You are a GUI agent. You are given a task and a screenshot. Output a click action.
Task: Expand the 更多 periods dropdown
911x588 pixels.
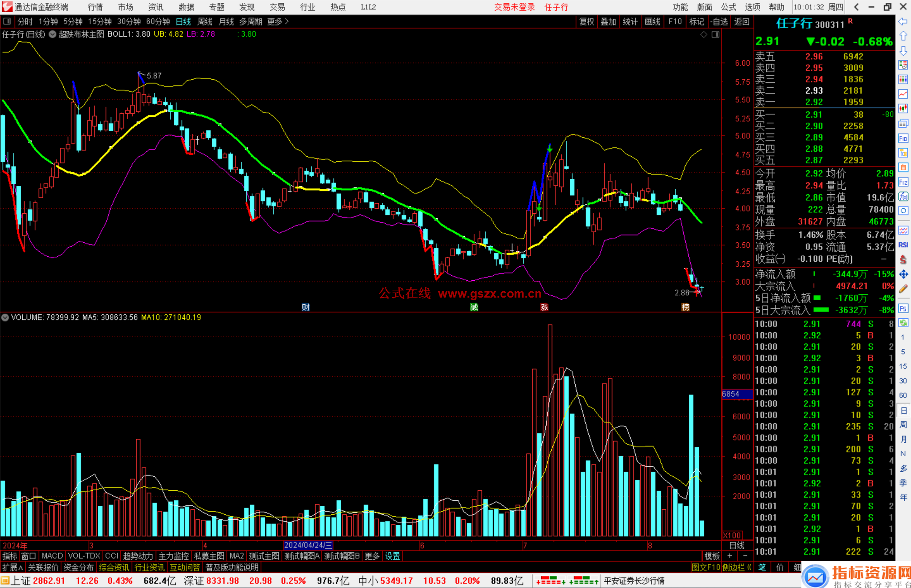278,21
